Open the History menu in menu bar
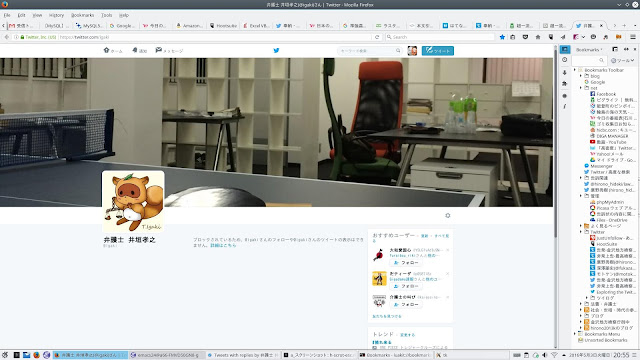This screenshot has width=640, height=360. [x=56, y=15]
